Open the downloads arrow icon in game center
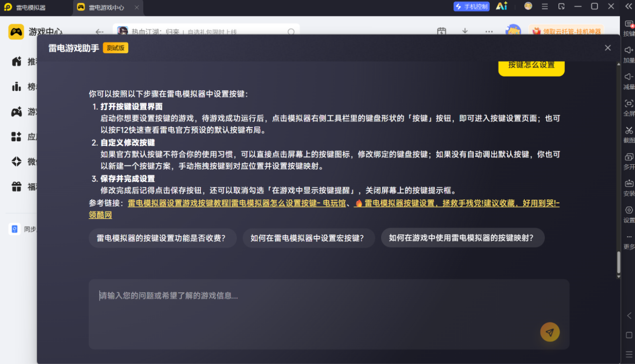Image resolution: width=635 pixels, height=364 pixels. (465, 31)
